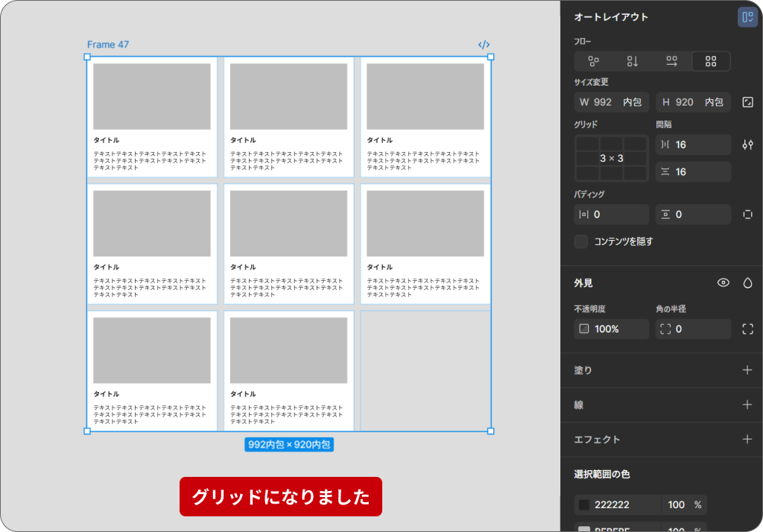Select the free-position flow icon

(x=594, y=61)
